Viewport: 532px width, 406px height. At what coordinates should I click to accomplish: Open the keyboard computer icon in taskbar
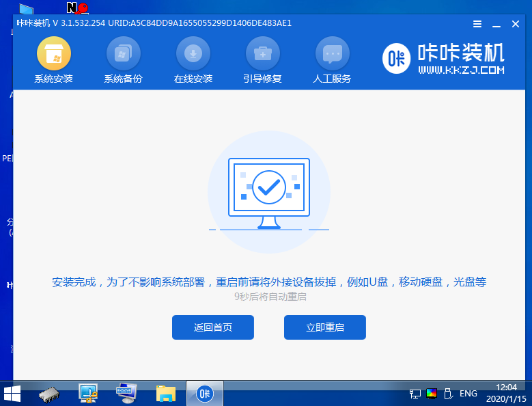pos(126,393)
